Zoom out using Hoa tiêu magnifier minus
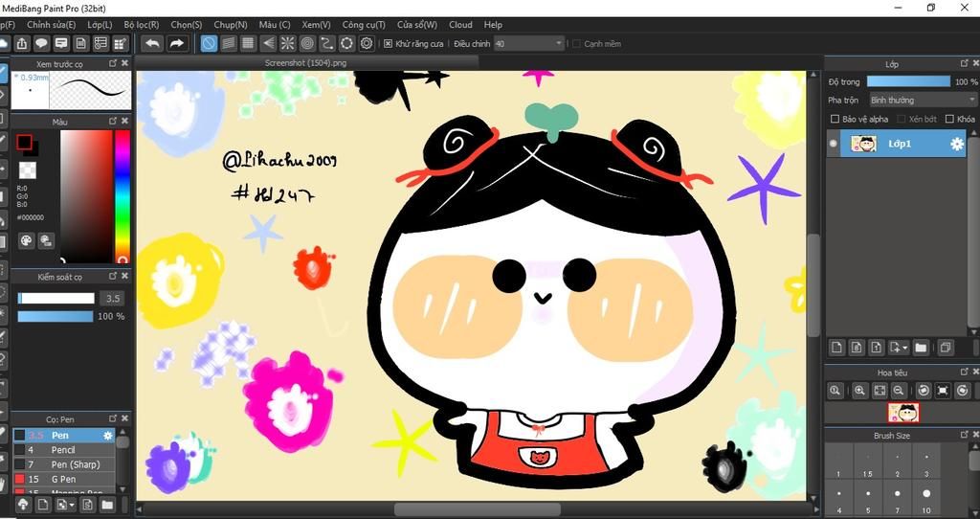This screenshot has width=980, height=519. click(x=899, y=390)
